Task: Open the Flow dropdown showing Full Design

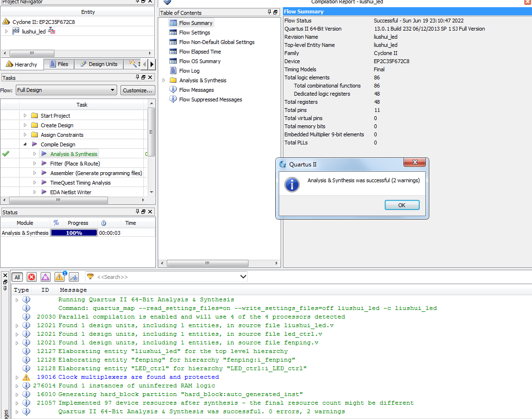Action: [x=66, y=90]
